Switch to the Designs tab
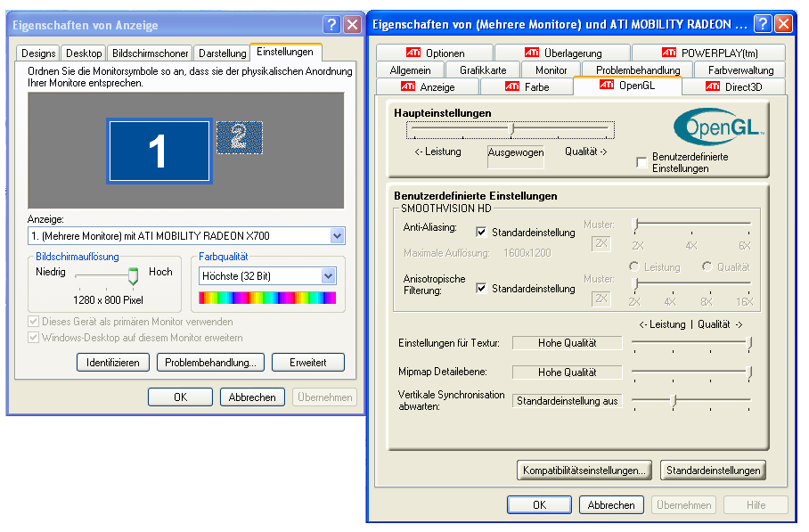 click(x=38, y=53)
